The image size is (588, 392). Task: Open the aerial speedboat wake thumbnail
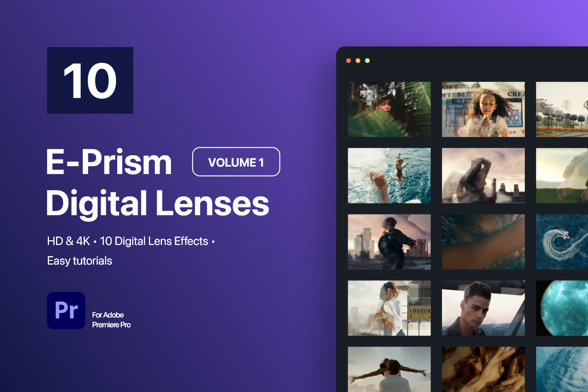[x=562, y=242]
